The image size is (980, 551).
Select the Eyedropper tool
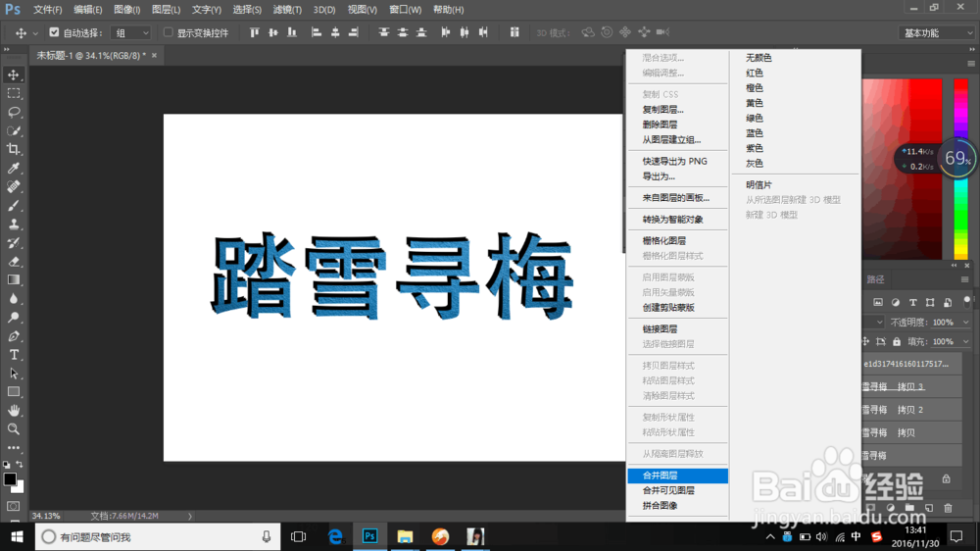tap(13, 169)
